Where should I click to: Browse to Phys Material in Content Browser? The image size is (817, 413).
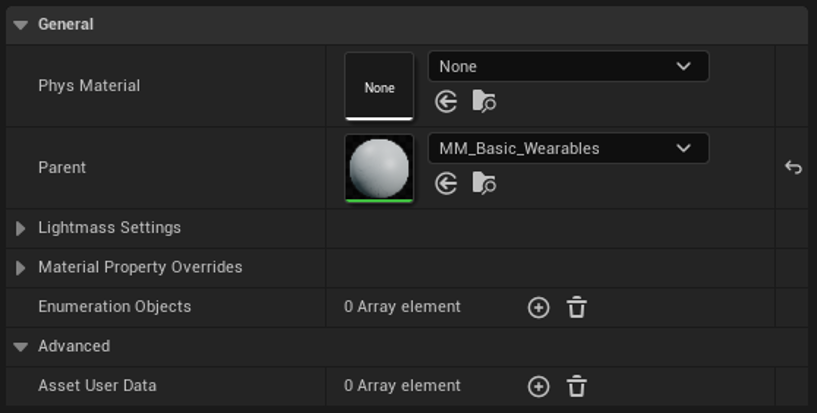[484, 102]
